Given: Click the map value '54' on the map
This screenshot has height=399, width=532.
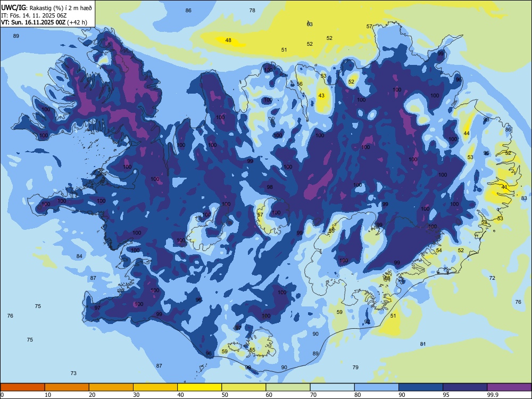Looking at the screenshot, I should (x=439, y=251).
